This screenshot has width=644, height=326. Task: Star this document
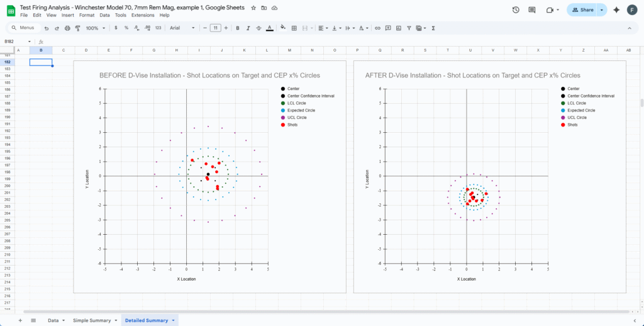click(253, 8)
